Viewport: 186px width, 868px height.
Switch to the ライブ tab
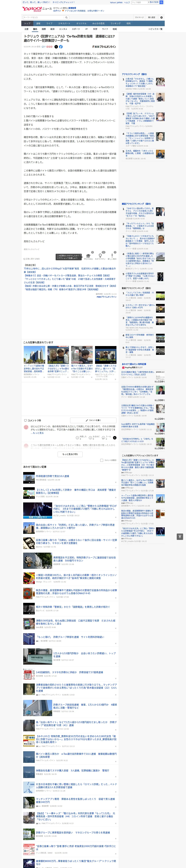coord(49,24)
